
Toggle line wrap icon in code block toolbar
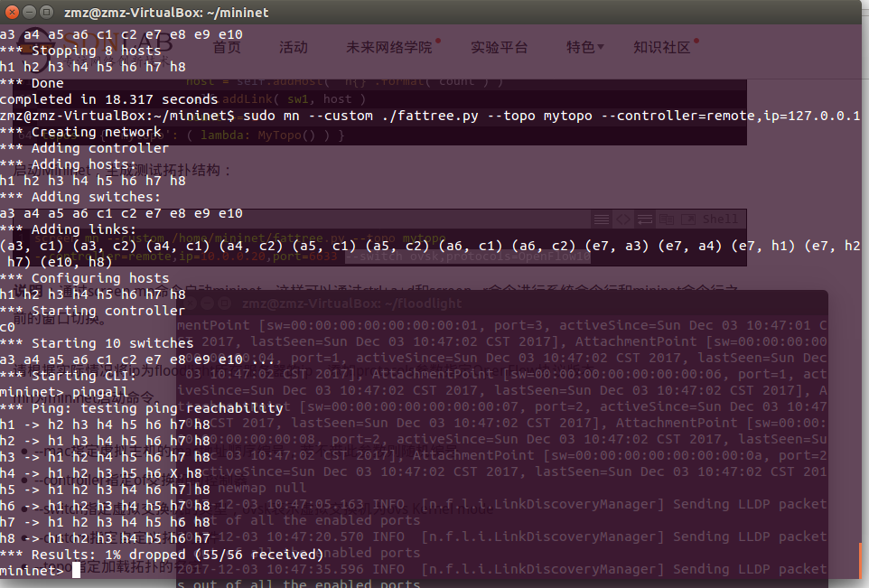point(645,219)
